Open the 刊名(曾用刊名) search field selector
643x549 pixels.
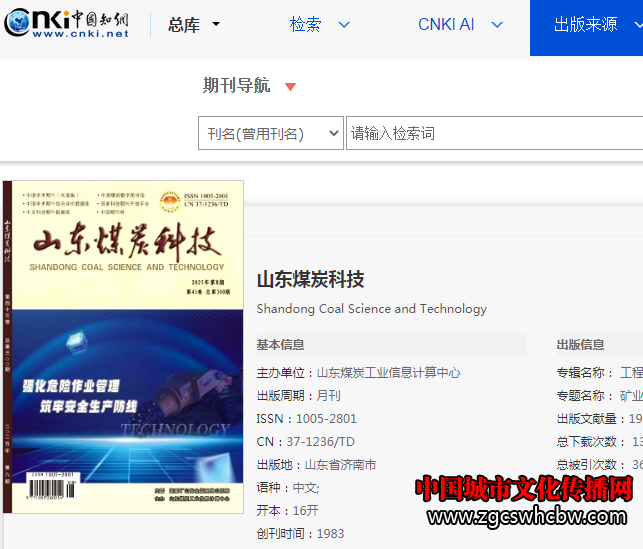[x=270, y=133]
